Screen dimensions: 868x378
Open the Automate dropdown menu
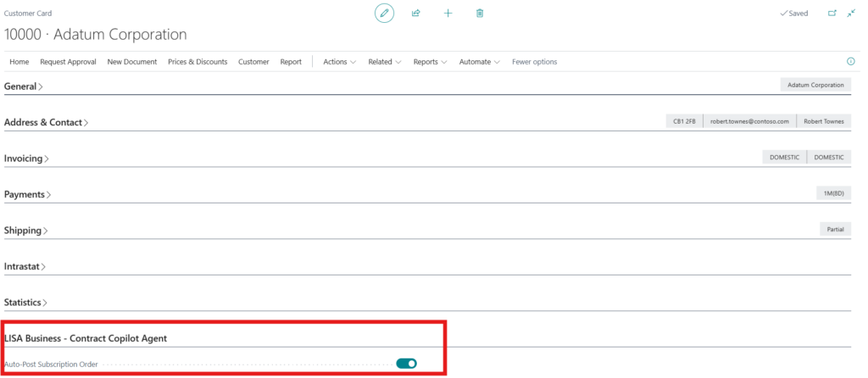coord(479,62)
